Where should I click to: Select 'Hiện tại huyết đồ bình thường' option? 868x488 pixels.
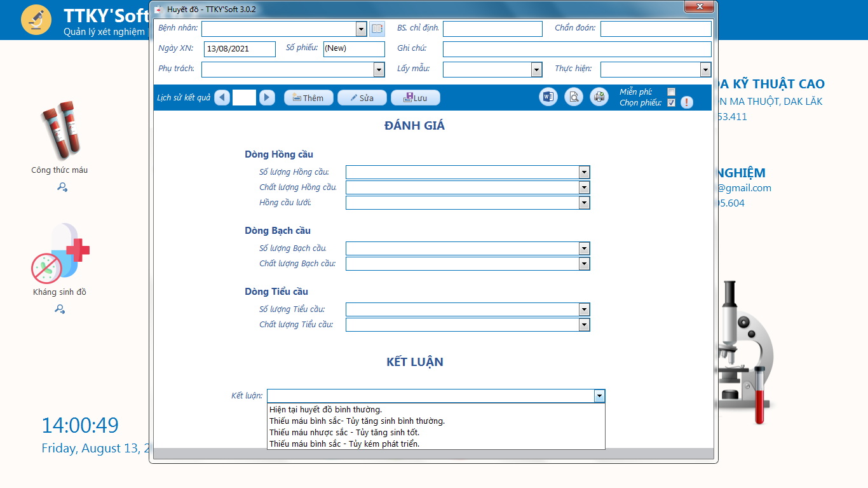click(x=325, y=410)
